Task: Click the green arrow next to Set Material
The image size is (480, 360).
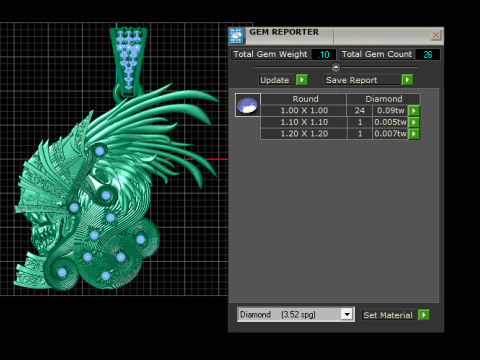Action: click(x=424, y=315)
